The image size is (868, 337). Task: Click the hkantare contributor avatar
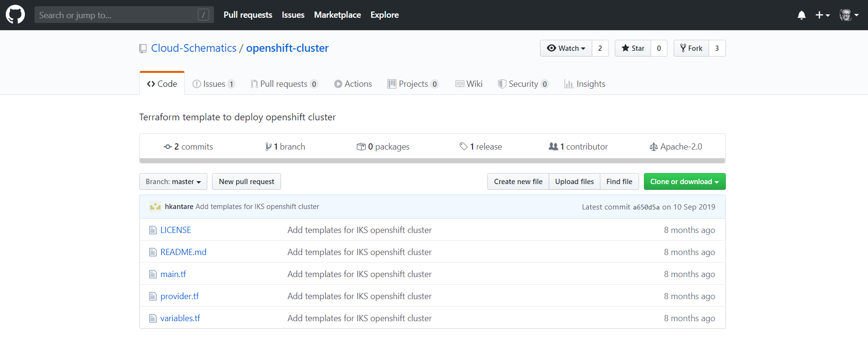coord(155,207)
